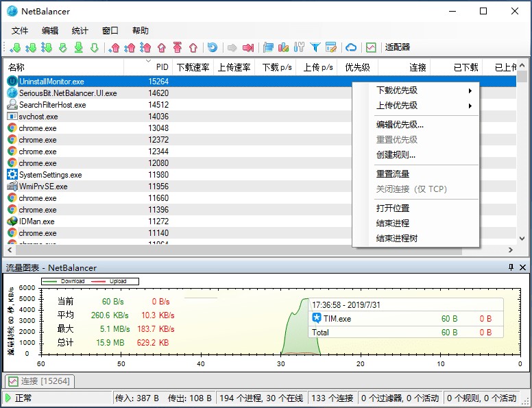Image resolution: width=532 pixels, height=408 pixels.
Task: Click the blue funnel filter icon
Action: (x=315, y=47)
